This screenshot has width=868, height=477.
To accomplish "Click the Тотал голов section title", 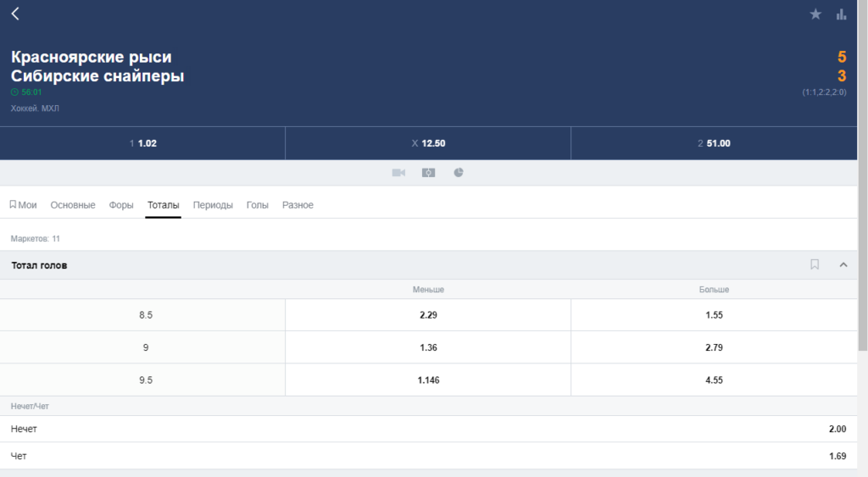I will (x=39, y=265).
